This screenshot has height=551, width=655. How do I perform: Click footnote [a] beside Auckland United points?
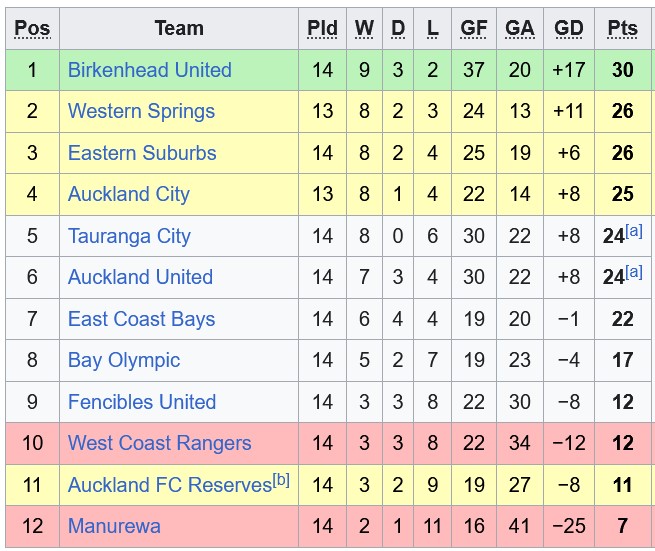point(634,271)
